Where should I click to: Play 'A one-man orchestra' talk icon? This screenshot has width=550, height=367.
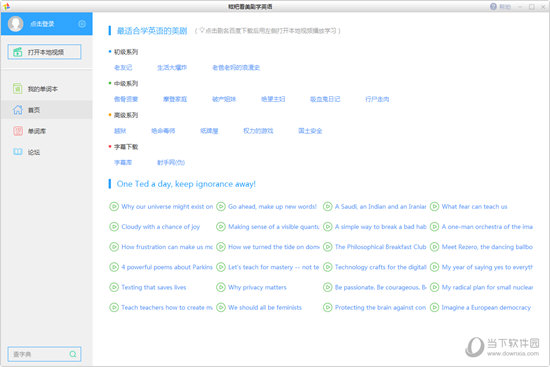pos(434,227)
